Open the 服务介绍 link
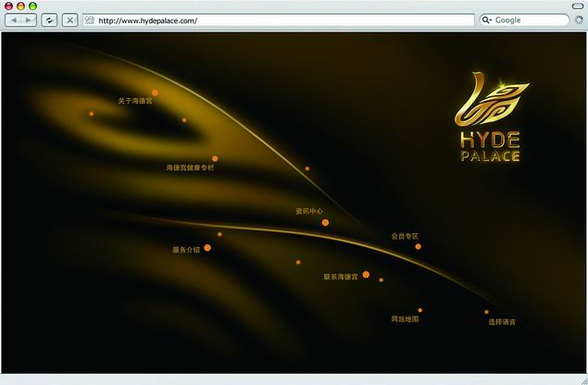The width and height of the screenshot is (588, 385). (x=186, y=250)
